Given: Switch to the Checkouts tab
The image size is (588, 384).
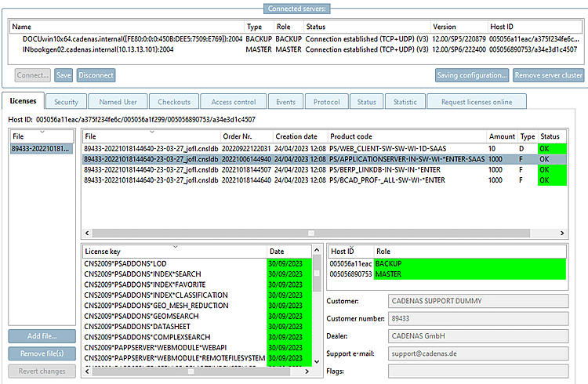Looking at the screenshot, I should coord(174,102).
